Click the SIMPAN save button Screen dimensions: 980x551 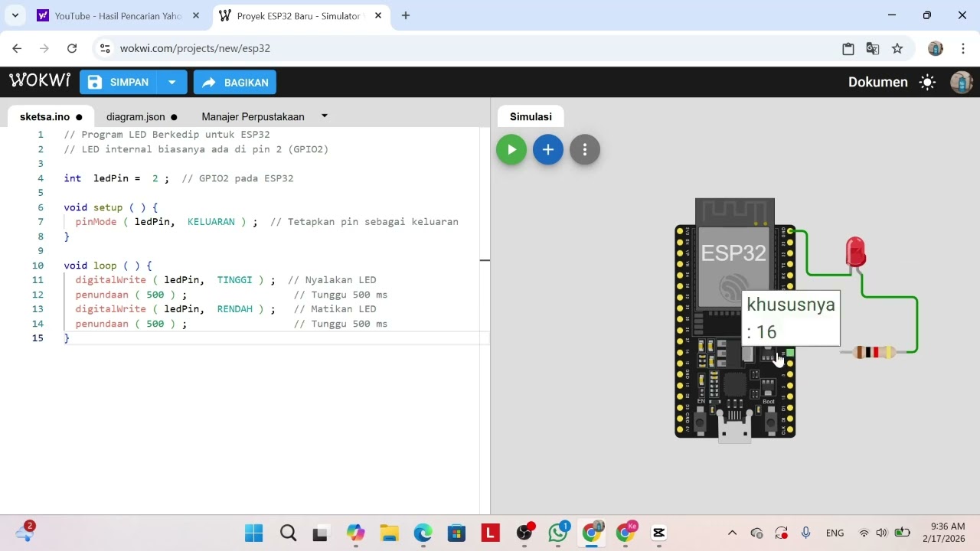pyautogui.click(x=118, y=83)
